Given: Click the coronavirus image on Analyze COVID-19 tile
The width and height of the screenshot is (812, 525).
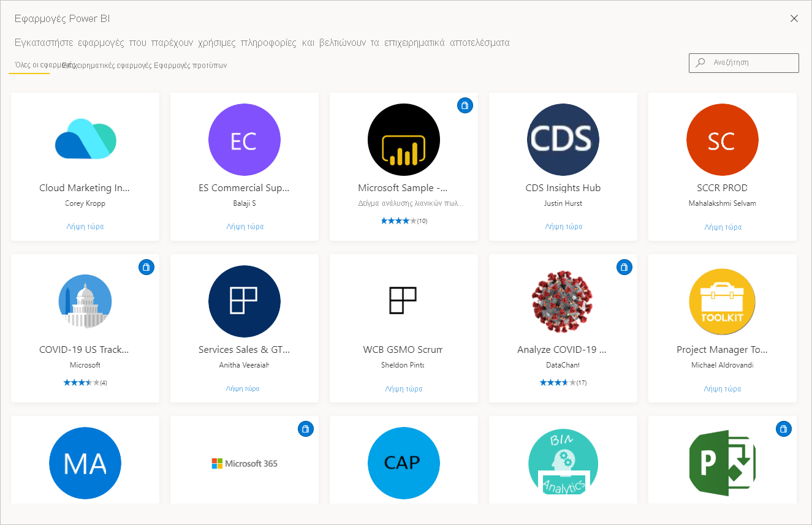Looking at the screenshot, I should (563, 301).
